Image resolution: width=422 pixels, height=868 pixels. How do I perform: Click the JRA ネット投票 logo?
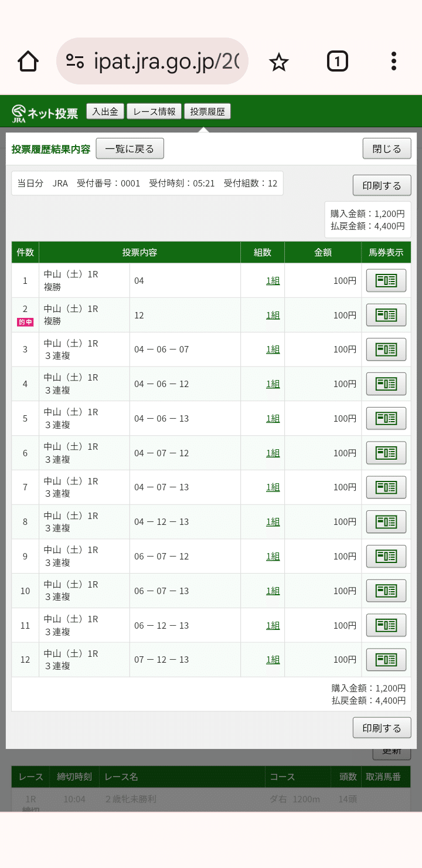point(45,113)
